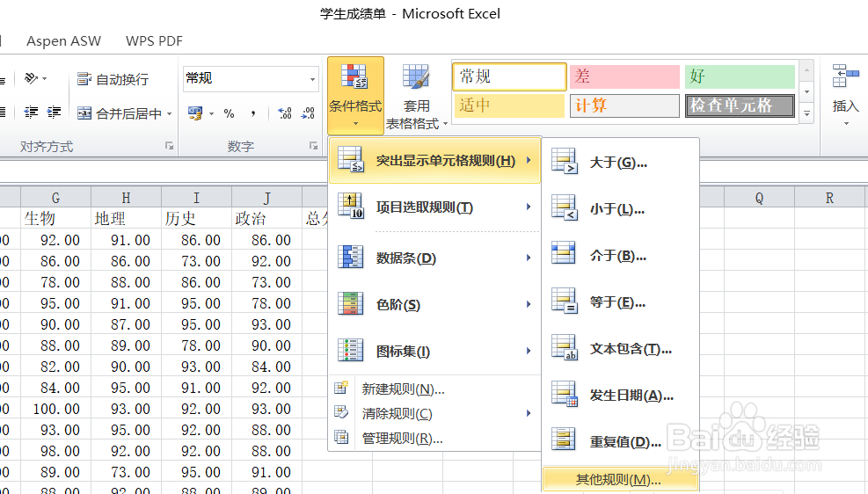This screenshot has width=868, height=494.
Task: Click 管理规则(R) manage rules entry
Action: tap(434, 438)
